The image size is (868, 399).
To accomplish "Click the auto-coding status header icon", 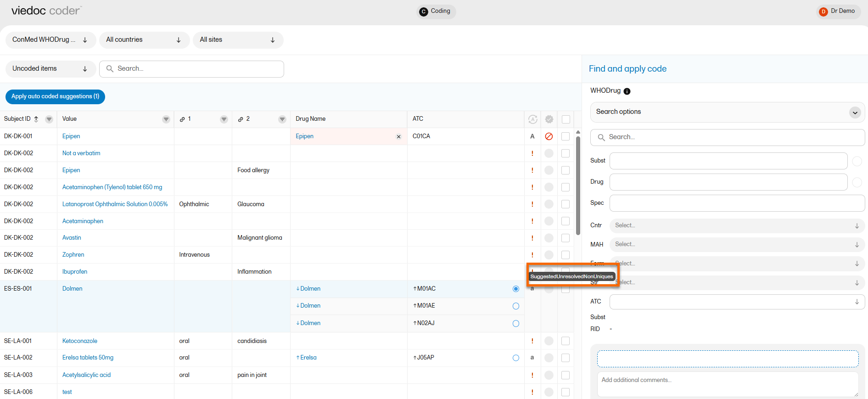I will tap(532, 119).
